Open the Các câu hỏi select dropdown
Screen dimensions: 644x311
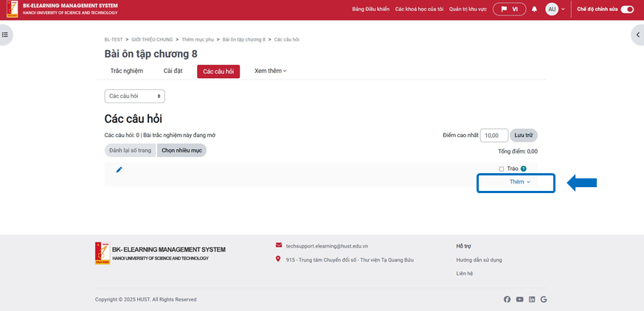tap(135, 96)
